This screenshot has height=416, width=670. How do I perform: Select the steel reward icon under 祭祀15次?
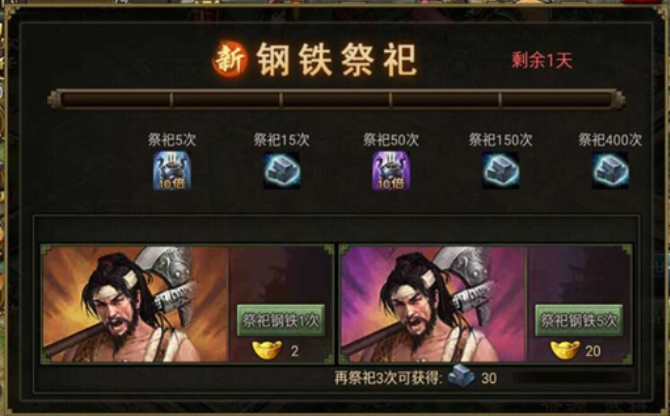pos(282,170)
